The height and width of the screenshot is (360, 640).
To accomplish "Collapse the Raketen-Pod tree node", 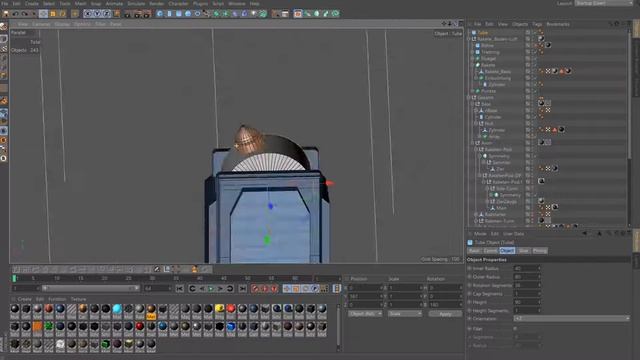I will 476,150.
